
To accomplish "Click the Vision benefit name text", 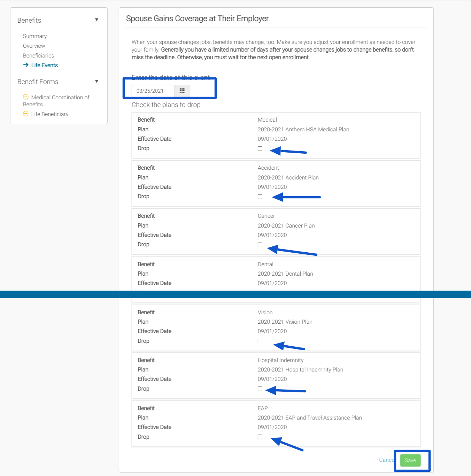I will [265, 312].
